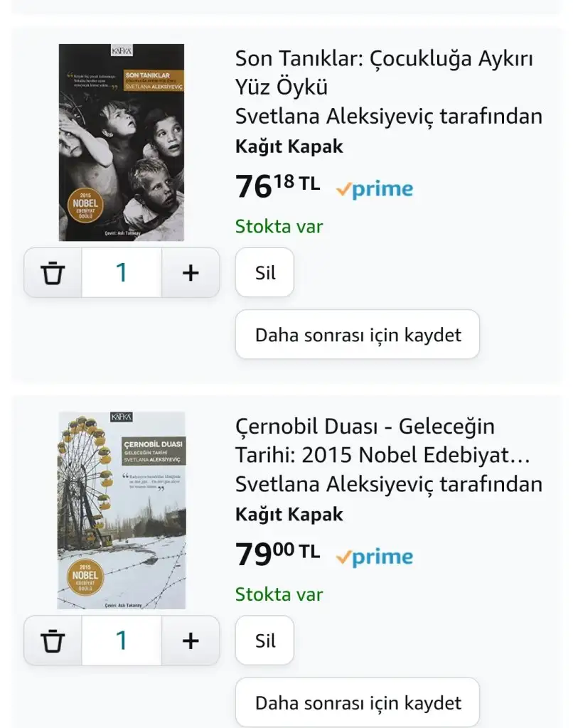This screenshot has height=728, width=573.
Task: Click the Prime badge next to 79,00 TL
Action: click(375, 556)
